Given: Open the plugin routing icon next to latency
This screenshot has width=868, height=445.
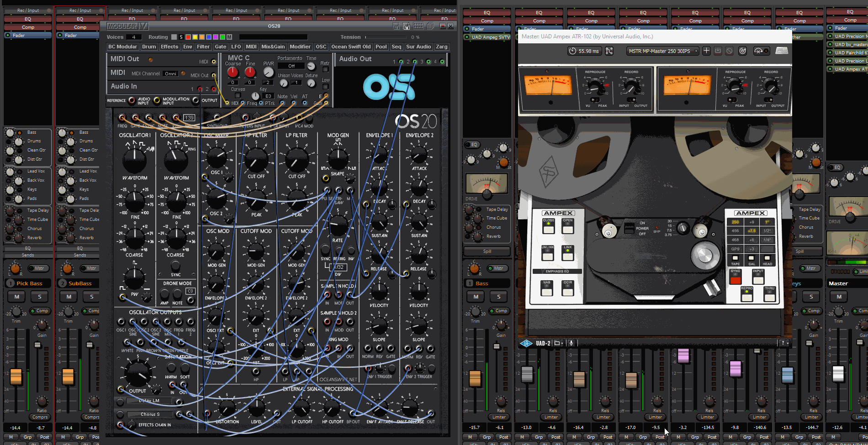Looking at the screenshot, I should [609, 51].
